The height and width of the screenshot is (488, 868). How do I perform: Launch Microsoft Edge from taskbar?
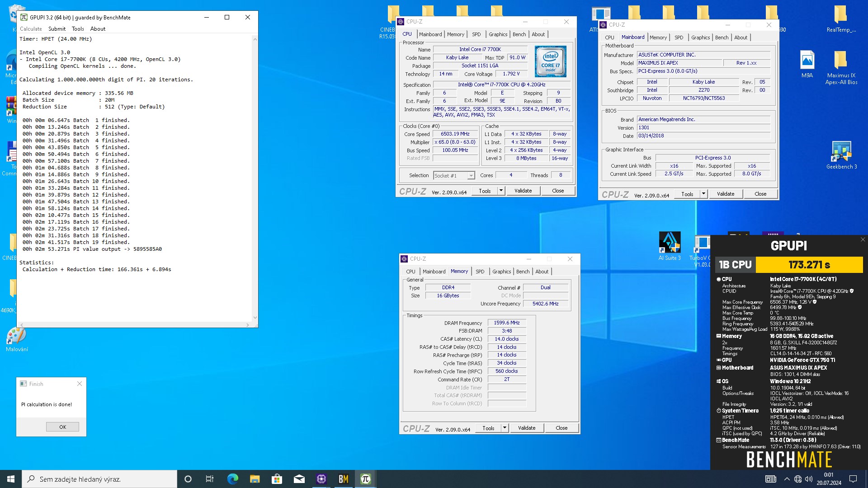point(232,479)
